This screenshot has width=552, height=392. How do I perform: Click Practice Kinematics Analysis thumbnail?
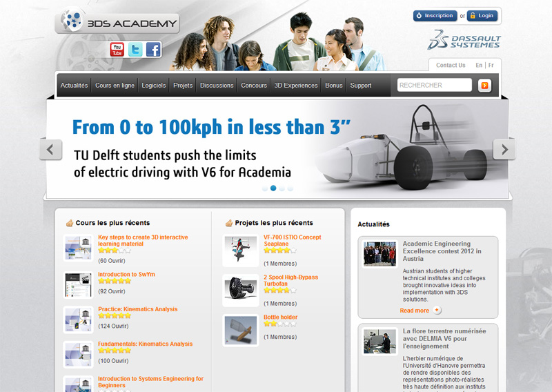[x=78, y=320]
